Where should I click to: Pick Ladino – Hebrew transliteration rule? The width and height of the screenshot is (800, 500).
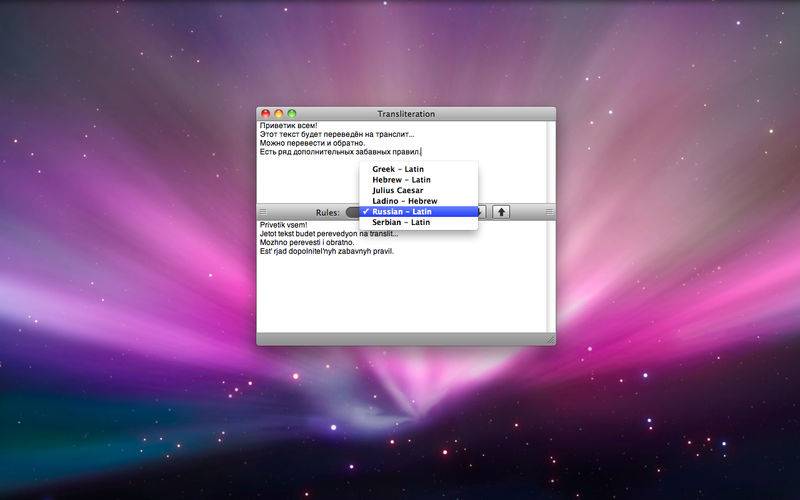point(418,201)
